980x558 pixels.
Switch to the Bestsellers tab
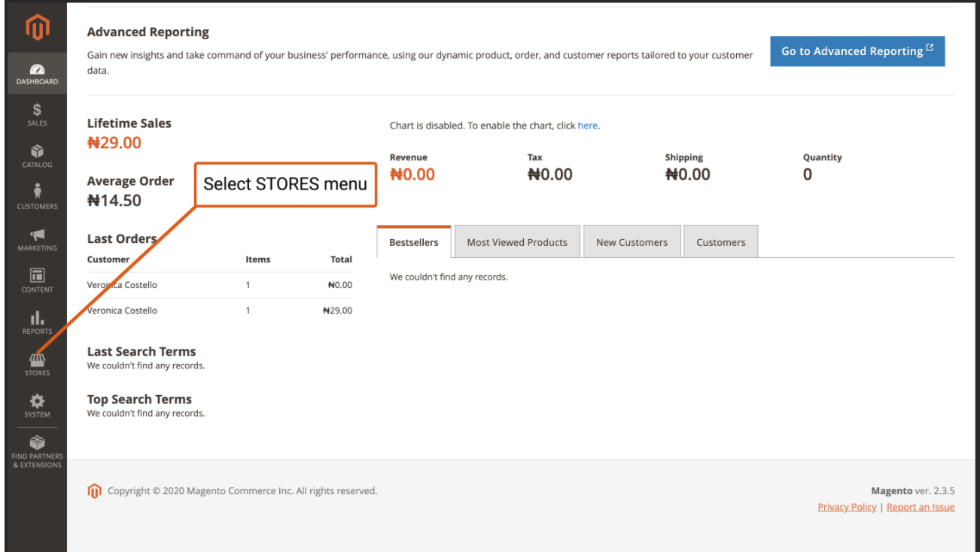coord(413,242)
